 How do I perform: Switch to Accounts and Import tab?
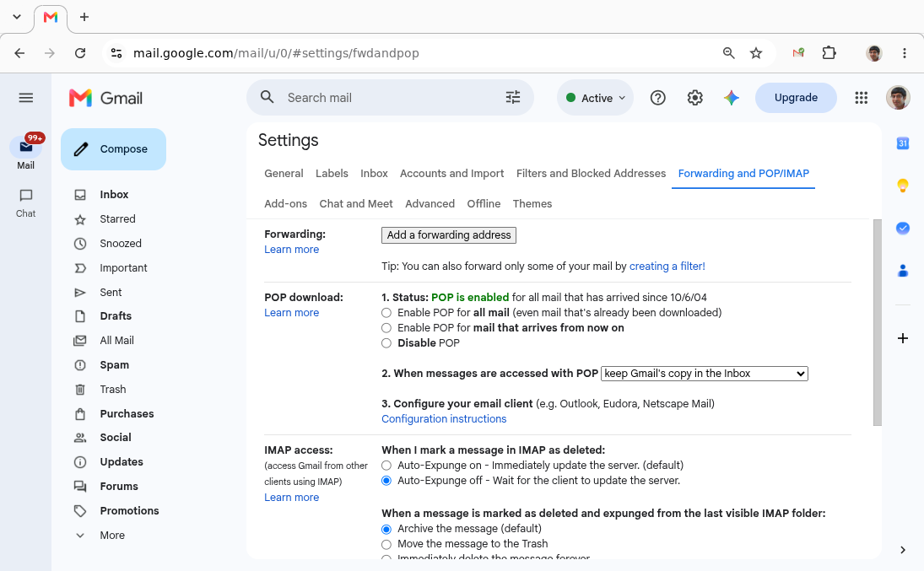[452, 173]
